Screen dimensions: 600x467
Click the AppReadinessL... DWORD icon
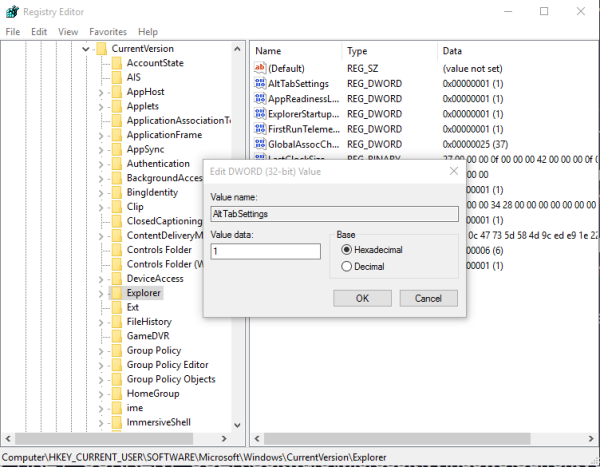click(260, 98)
